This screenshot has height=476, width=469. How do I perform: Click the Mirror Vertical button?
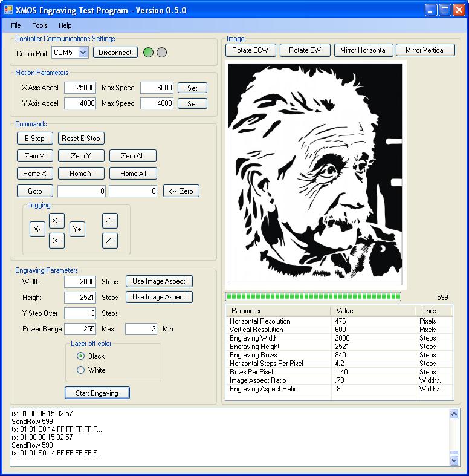pyautogui.click(x=425, y=50)
